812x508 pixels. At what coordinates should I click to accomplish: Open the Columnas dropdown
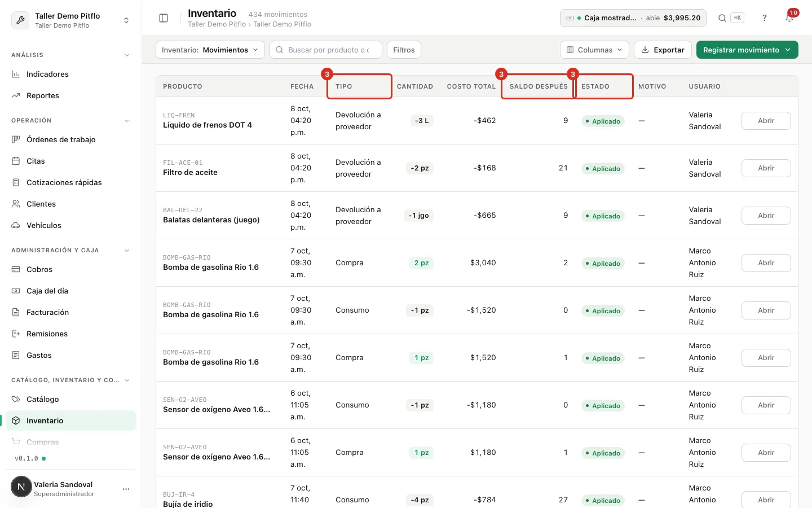coord(594,50)
